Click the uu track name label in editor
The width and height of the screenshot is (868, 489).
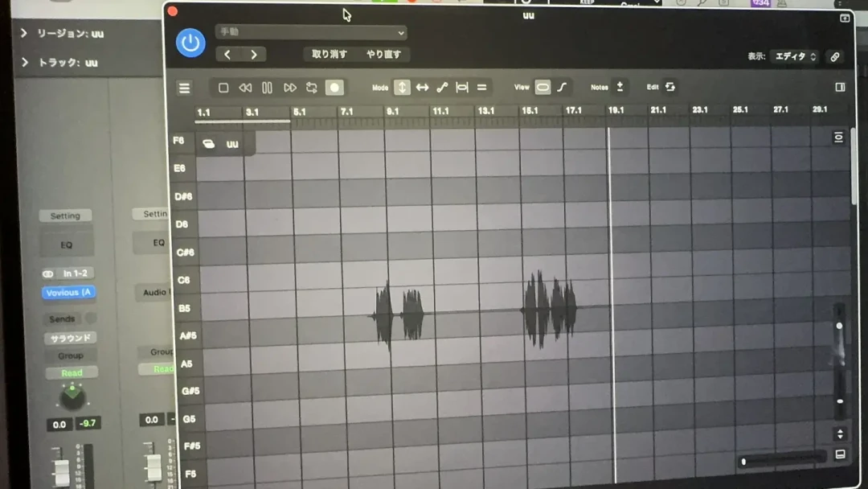coord(232,144)
